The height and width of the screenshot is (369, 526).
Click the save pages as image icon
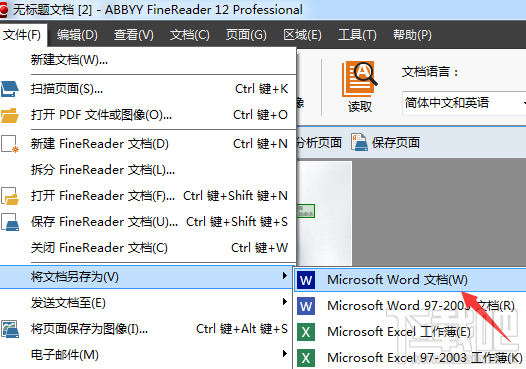(10, 329)
